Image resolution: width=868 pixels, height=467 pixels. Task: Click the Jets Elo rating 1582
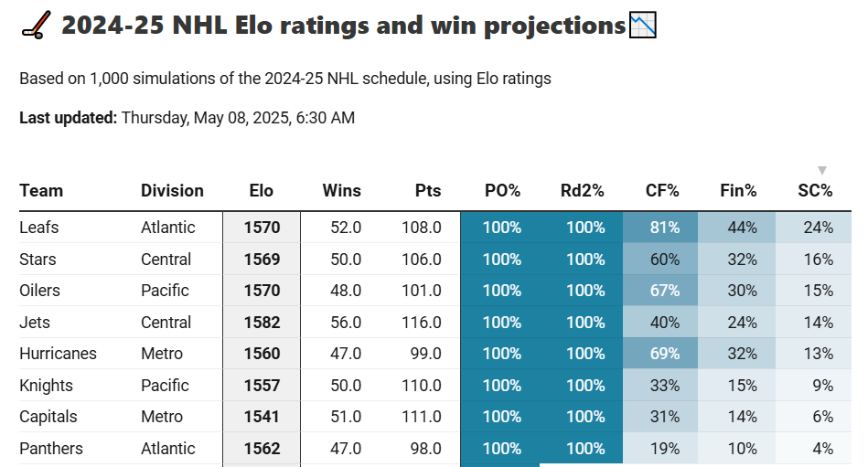click(262, 323)
